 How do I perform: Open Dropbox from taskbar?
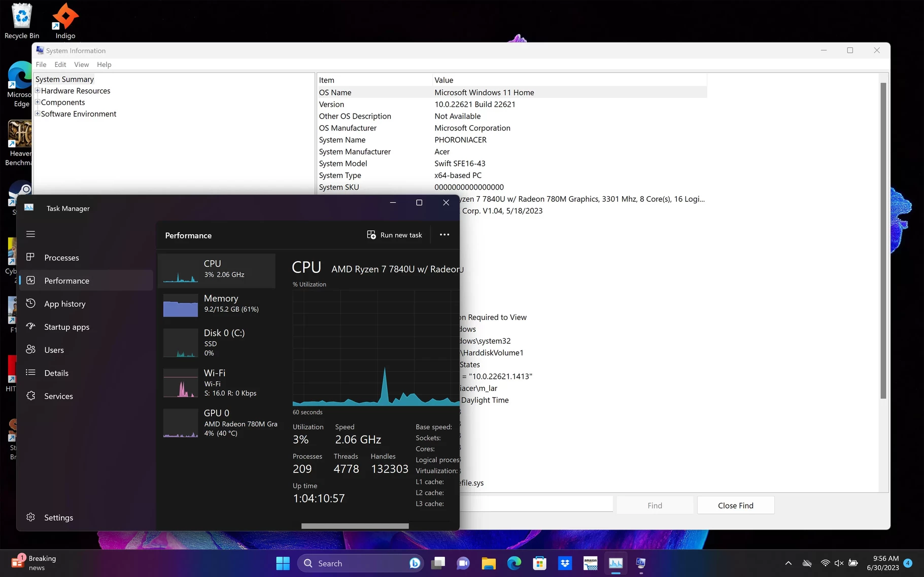click(x=565, y=563)
